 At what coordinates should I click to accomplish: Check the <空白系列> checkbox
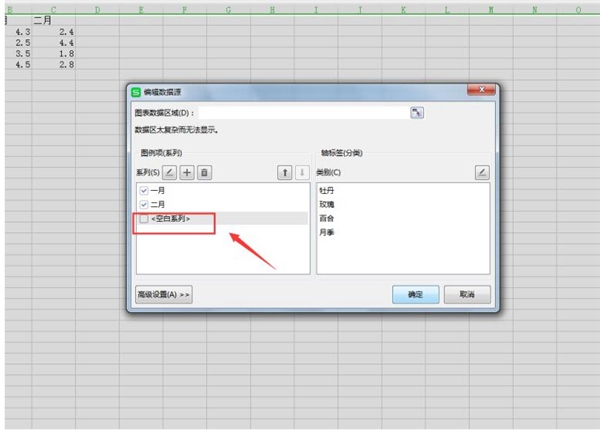pos(144,219)
